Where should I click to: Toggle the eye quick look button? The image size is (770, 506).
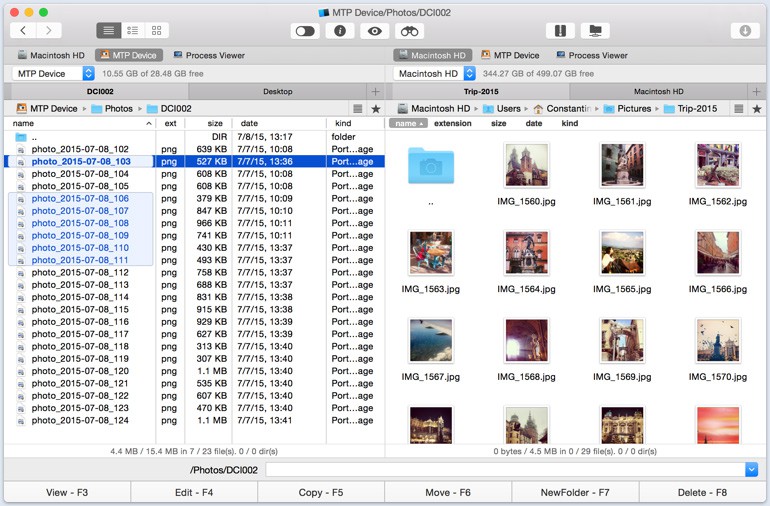point(374,31)
